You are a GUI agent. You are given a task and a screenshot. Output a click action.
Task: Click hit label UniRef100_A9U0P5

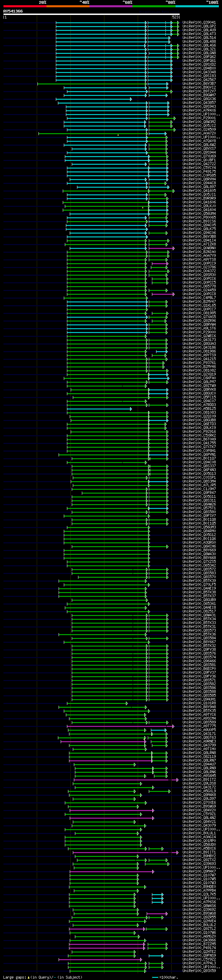pyautogui.click(x=199, y=730)
